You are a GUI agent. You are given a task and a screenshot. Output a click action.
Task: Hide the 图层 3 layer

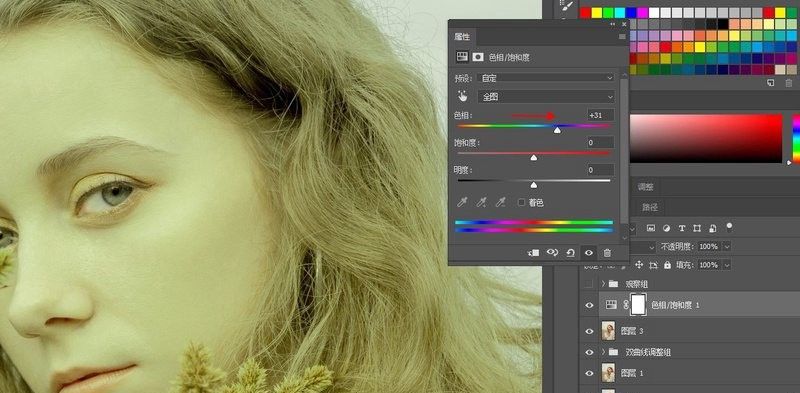589,331
